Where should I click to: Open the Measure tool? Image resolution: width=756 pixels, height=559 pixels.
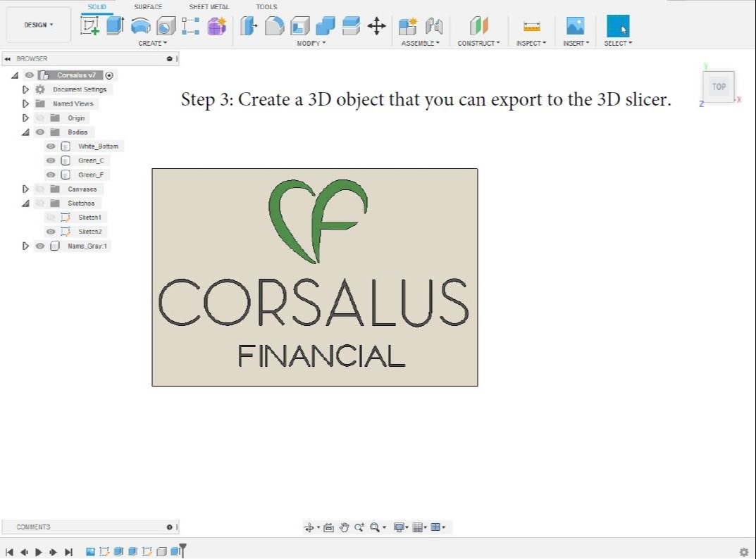[531, 26]
